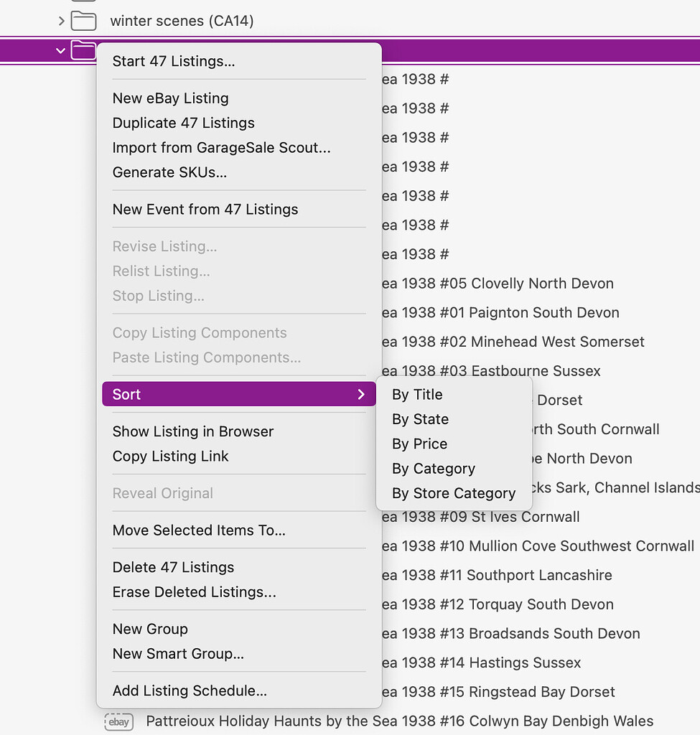Select listing ending in Sark, Channel Islands
This screenshot has width=700, height=735.
(x=615, y=487)
